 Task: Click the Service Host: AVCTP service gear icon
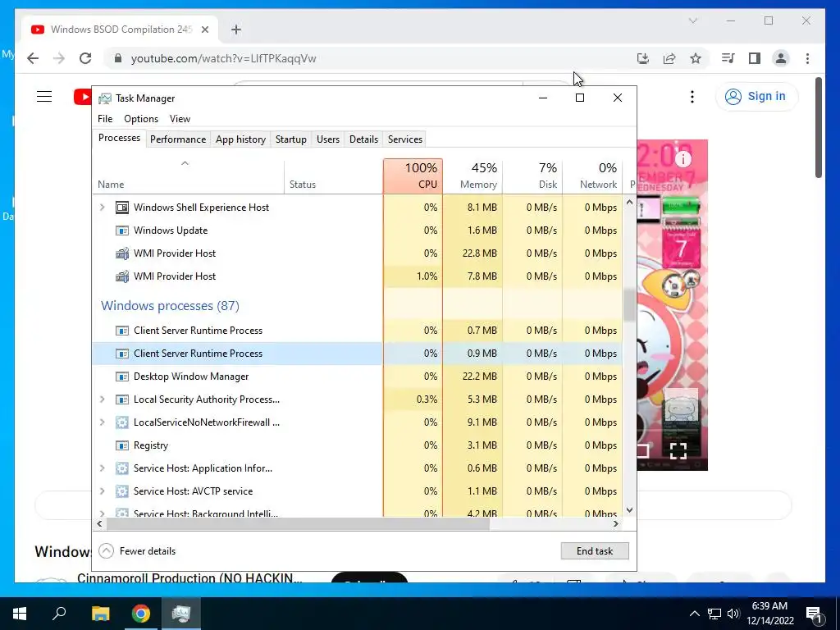(122, 491)
